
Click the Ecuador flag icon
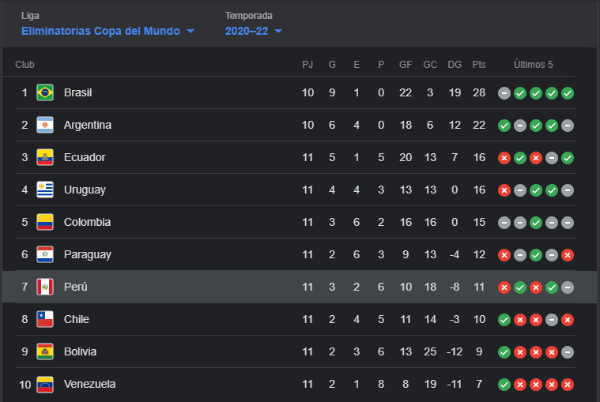(45, 157)
